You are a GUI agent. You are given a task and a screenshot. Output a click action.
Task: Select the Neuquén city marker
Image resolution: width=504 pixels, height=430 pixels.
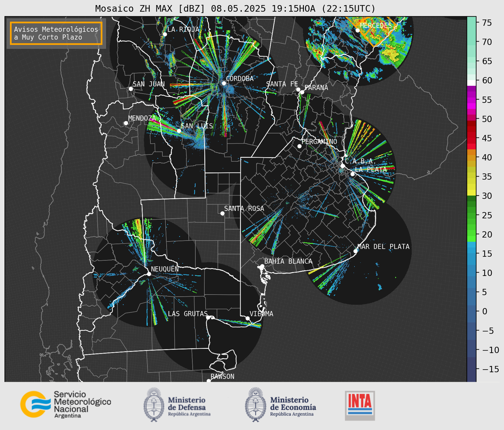[149, 274]
